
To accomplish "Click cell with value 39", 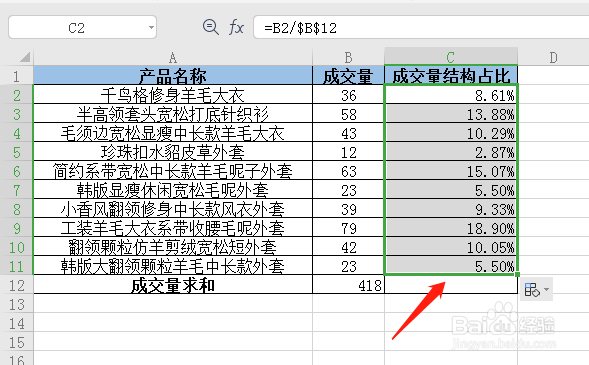I will [x=348, y=209].
